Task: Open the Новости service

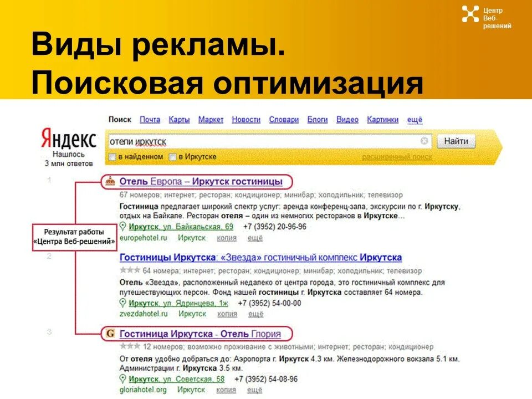Action: pos(246,120)
